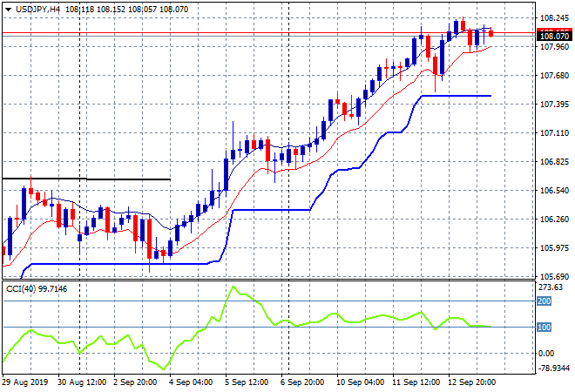The image size is (575, 392).
Task: Click the 0.00 CCI scale value
Action: coord(546,353)
